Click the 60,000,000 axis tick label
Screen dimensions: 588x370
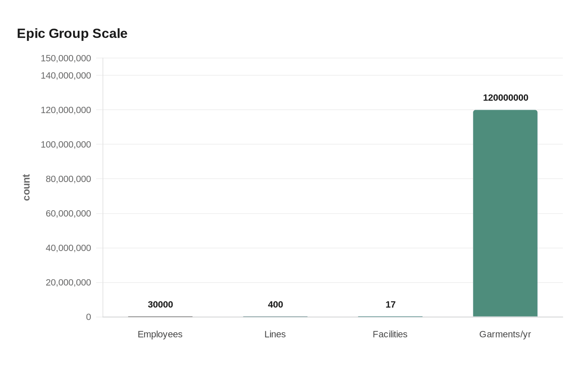pyautogui.click(x=68, y=213)
